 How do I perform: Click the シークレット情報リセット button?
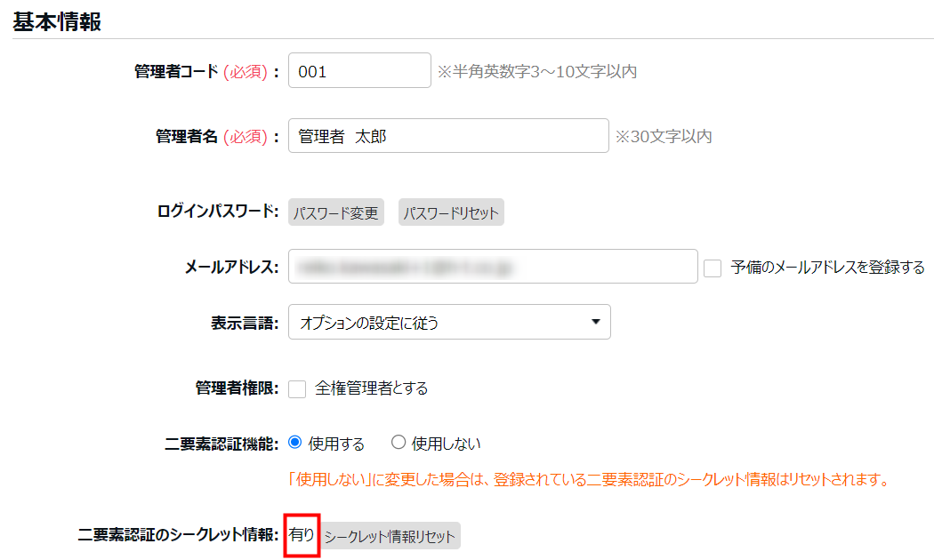tap(390, 536)
